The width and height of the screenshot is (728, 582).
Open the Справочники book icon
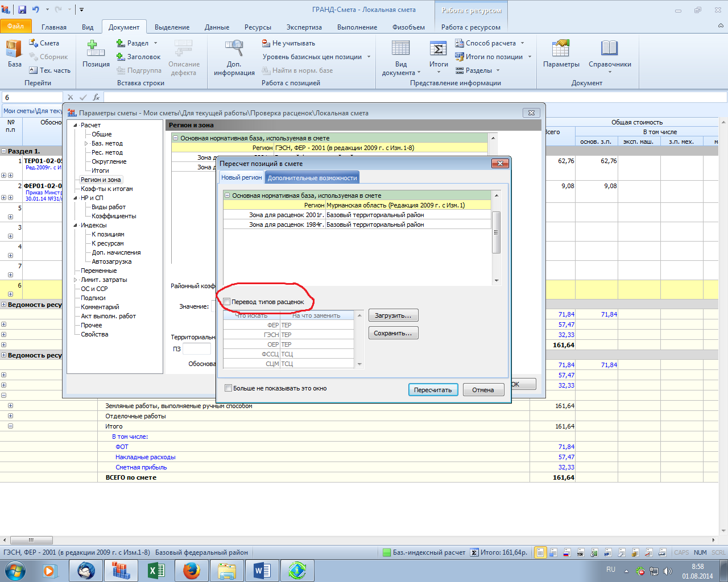[609, 49]
